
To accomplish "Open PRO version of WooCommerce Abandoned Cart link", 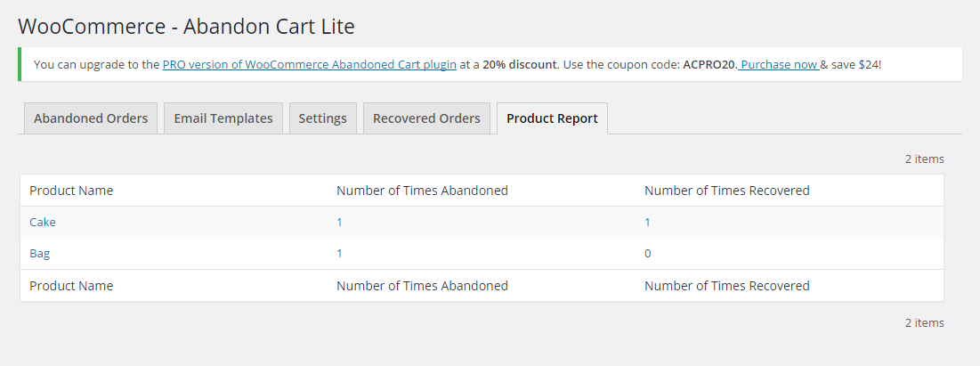I will tap(309, 64).
